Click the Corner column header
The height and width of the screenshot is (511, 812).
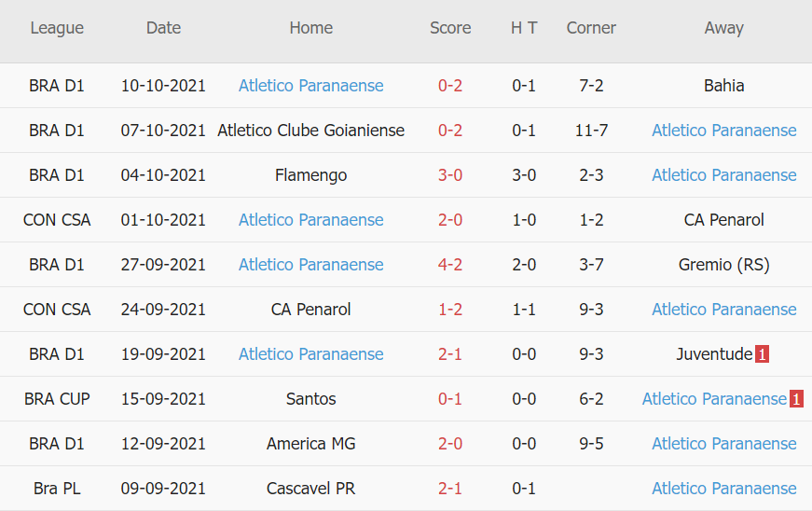(591, 28)
